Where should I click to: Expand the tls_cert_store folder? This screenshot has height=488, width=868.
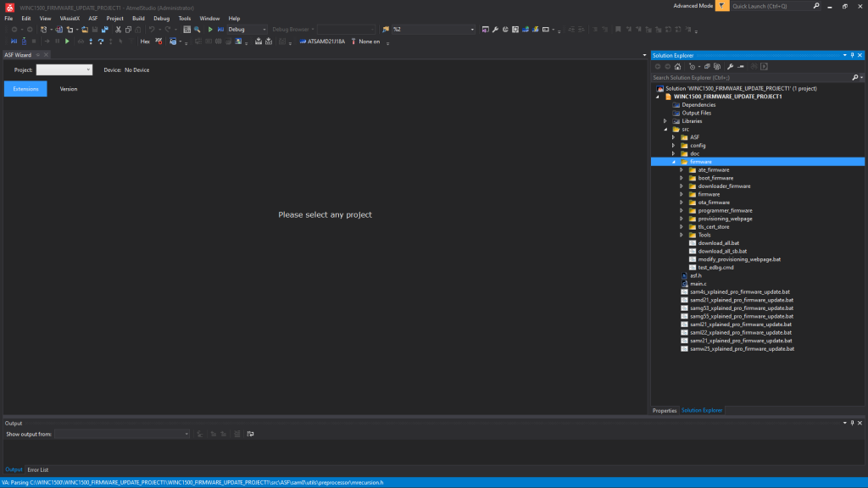click(x=682, y=227)
